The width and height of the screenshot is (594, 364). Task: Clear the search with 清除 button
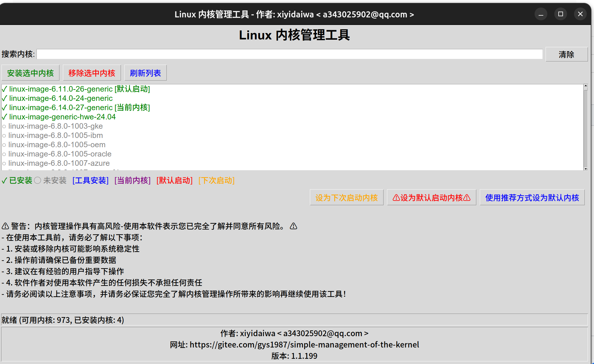566,54
